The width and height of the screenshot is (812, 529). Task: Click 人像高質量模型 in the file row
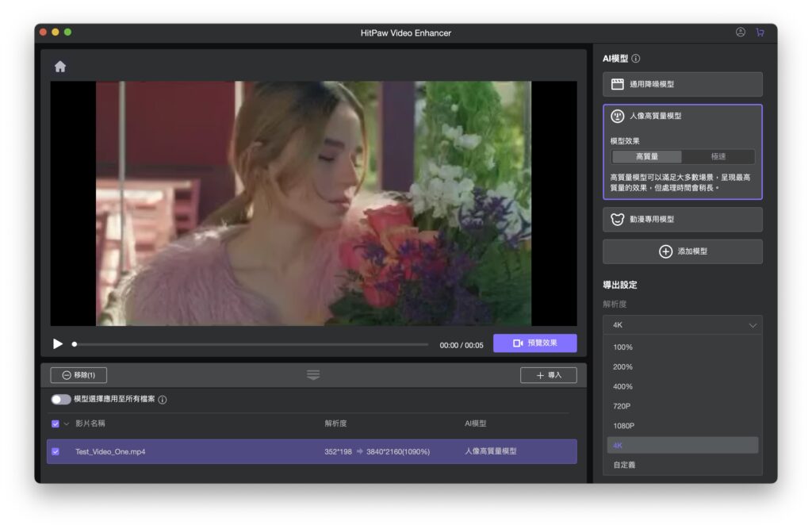[x=490, y=451]
